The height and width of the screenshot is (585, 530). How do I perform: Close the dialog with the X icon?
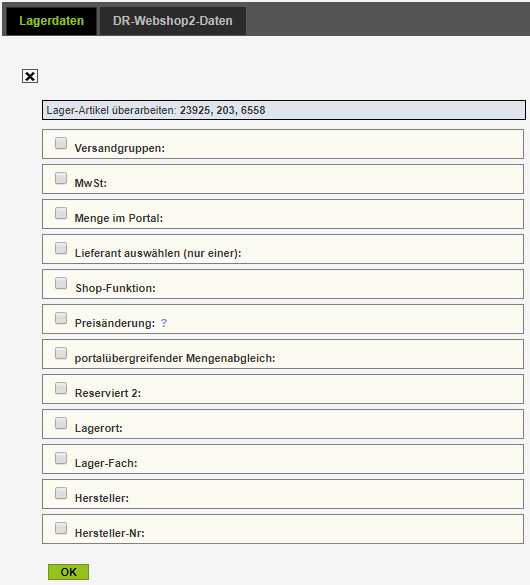coord(30,76)
